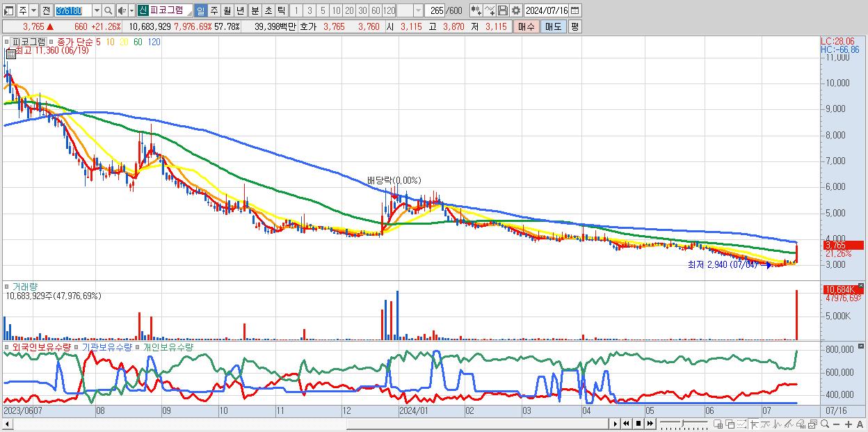
Task: Click the oscillator wave icon in bottom toolbar
Action: [x=778, y=424]
